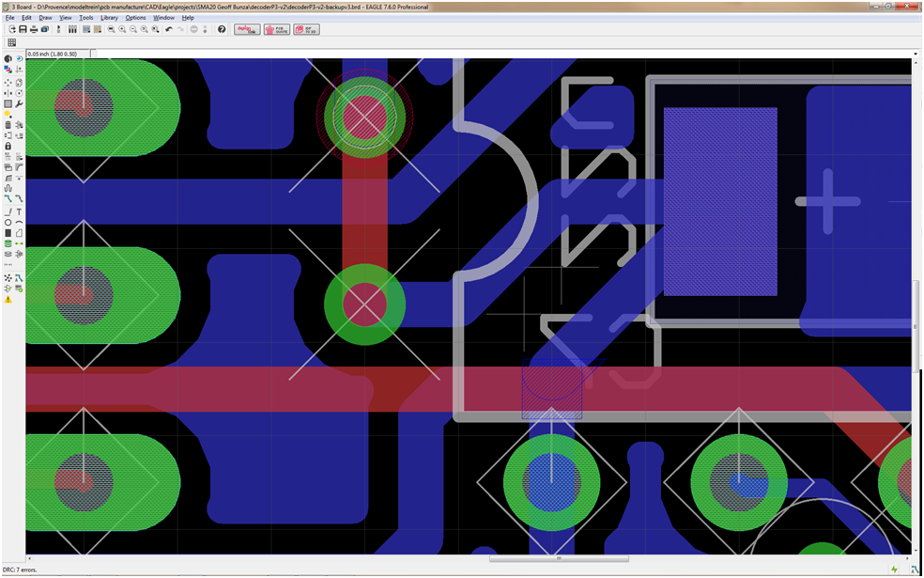Activate the zoom select tool
The width and height of the screenshot is (924, 578).
tap(155, 29)
